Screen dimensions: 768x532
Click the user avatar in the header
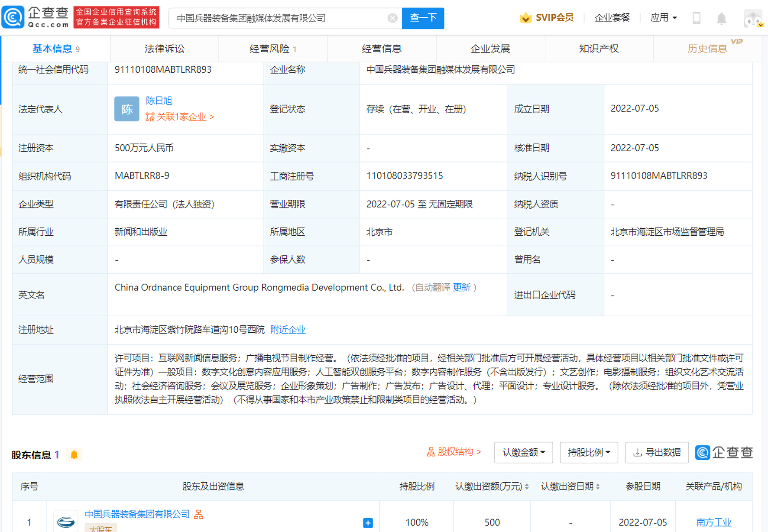[x=754, y=18]
